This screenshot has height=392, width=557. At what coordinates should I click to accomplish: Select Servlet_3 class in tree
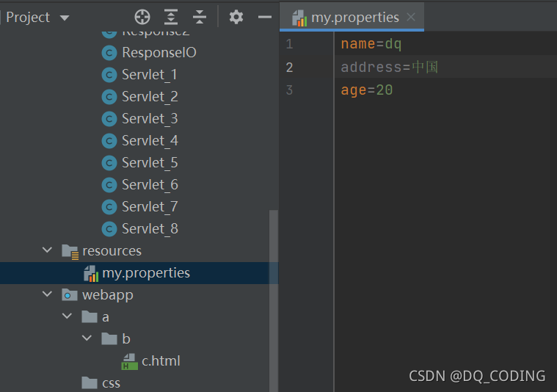(150, 119)
